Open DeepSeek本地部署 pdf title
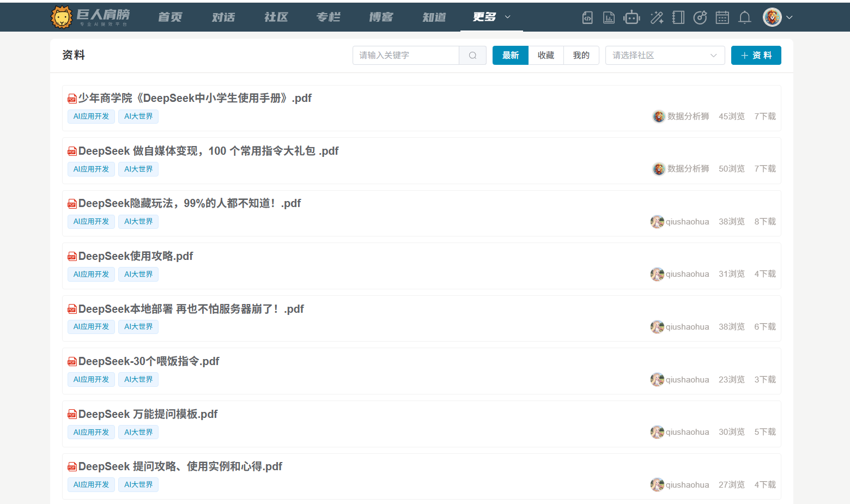This screenshot has height=504, width=850. click(x=191, y=309)
